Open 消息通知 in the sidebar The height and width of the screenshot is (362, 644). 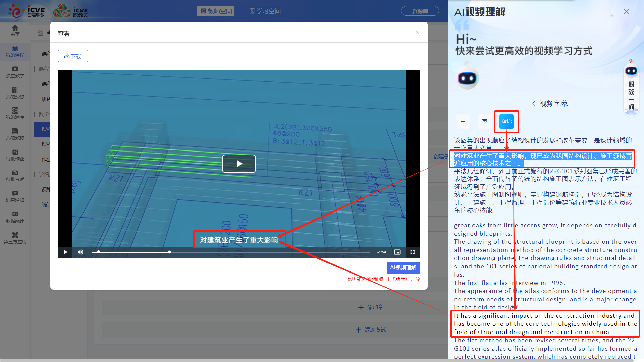coord(15,196)
